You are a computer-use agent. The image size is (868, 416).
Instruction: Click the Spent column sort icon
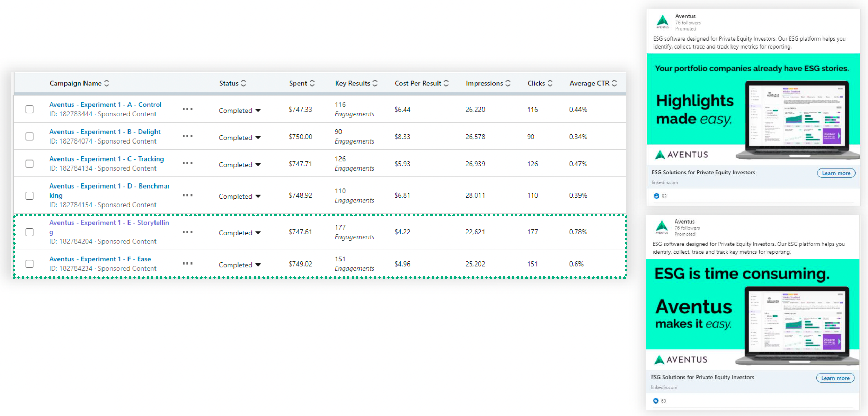[312, 83]
